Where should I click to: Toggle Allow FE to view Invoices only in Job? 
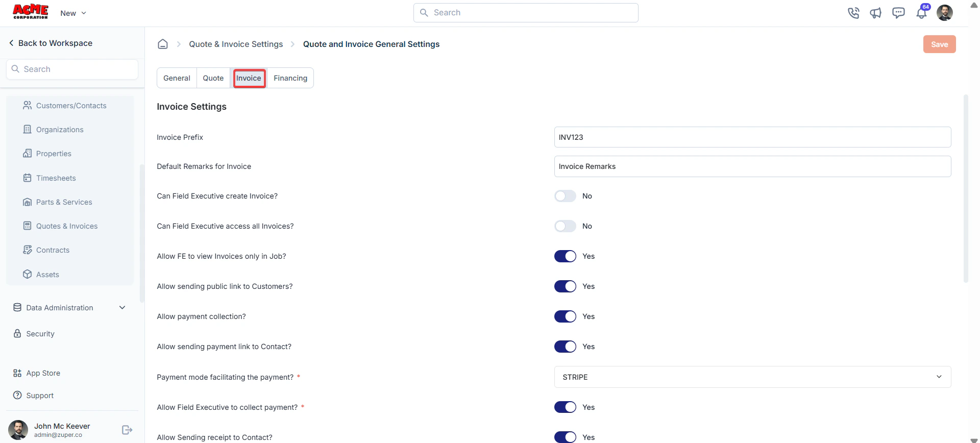coord(565,256)
